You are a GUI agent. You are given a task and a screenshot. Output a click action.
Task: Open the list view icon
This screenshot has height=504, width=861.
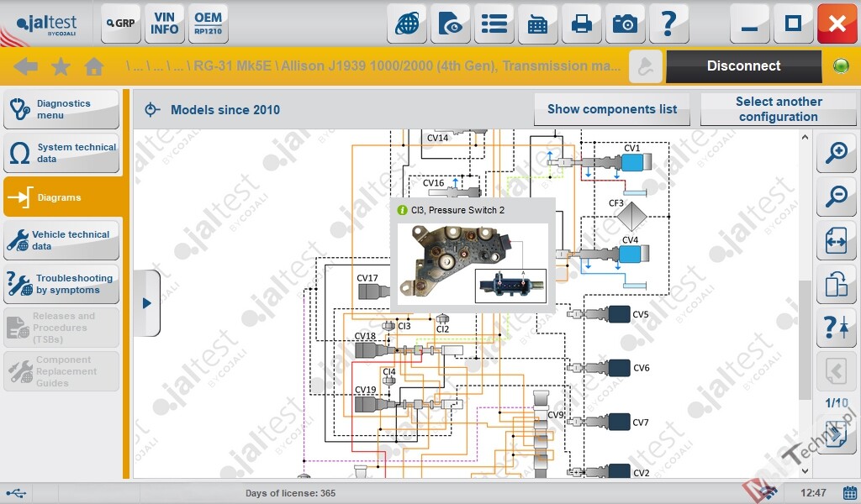coord(494,23)
